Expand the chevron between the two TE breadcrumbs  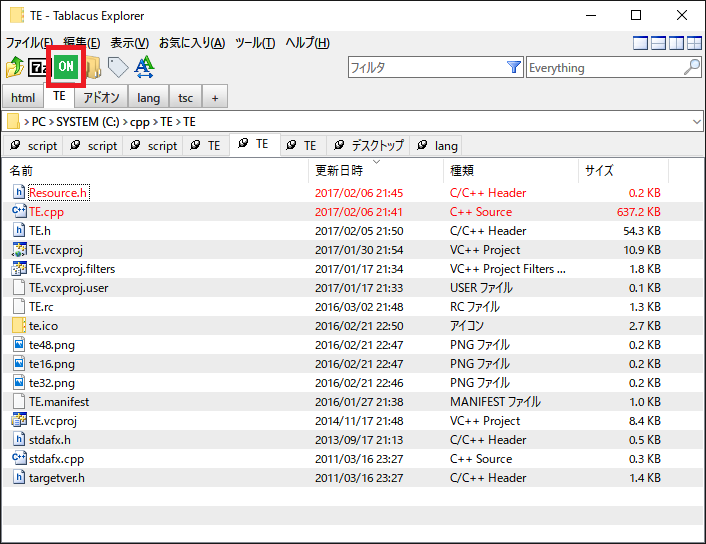point(178,122)
